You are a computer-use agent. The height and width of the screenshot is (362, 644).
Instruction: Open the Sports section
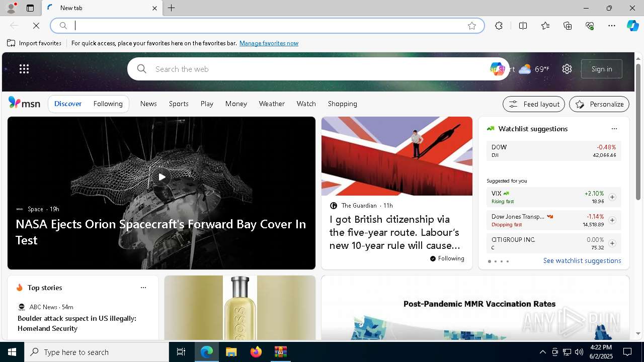point(179,104)
